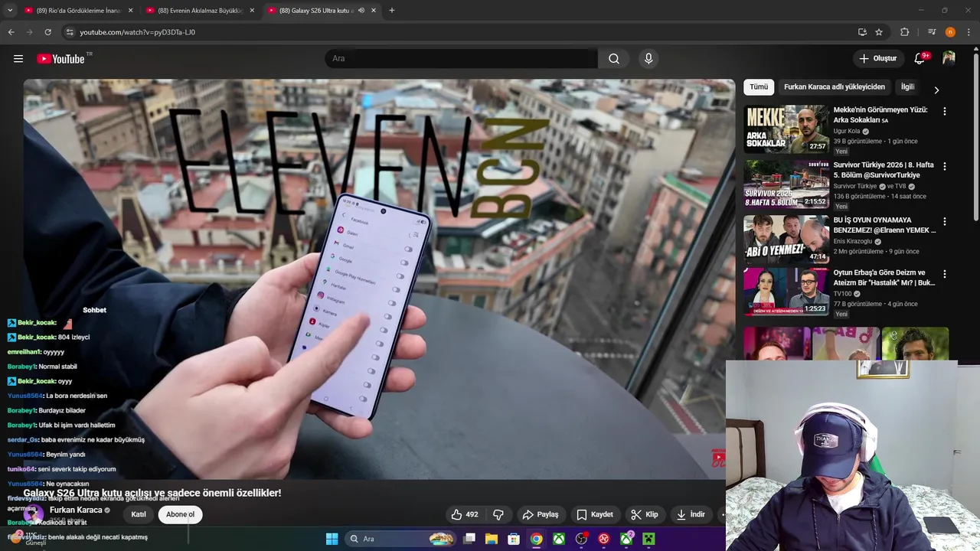Click Katıl join button
980x551 pixels.
tap(139, 514)
